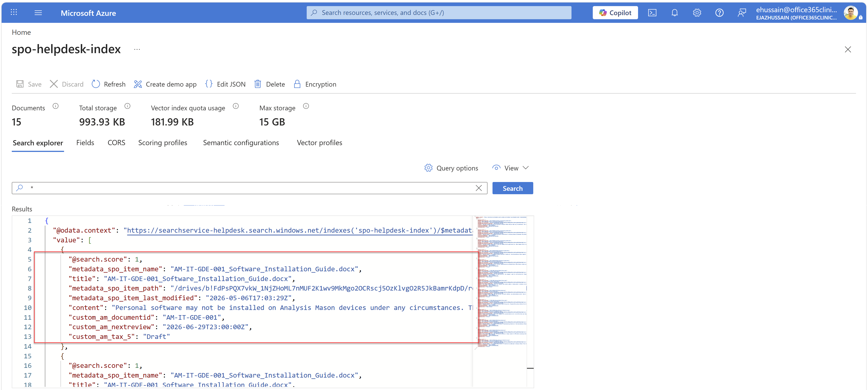The height and width of the screenshot is (390, 868).
Task: Click the Save toolbar button
Action: coord(29,84)
